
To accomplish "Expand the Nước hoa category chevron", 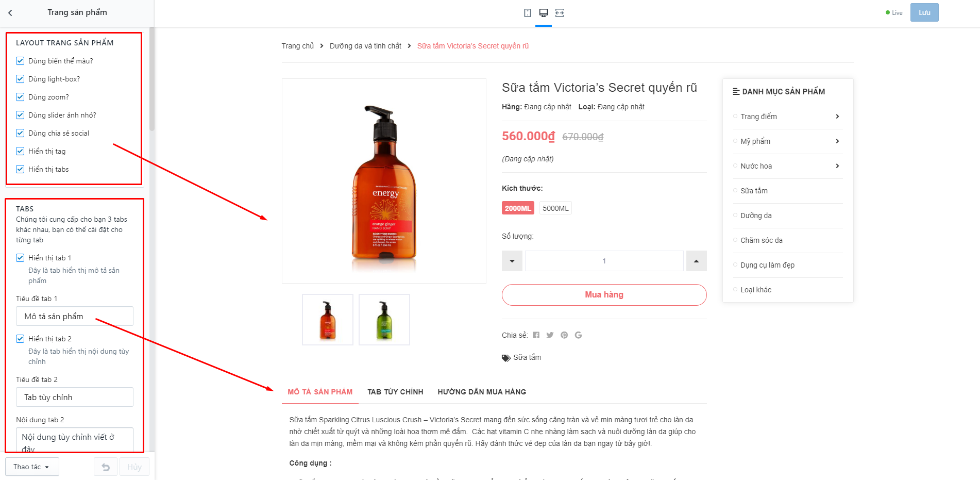I will (x=837, y=166).
